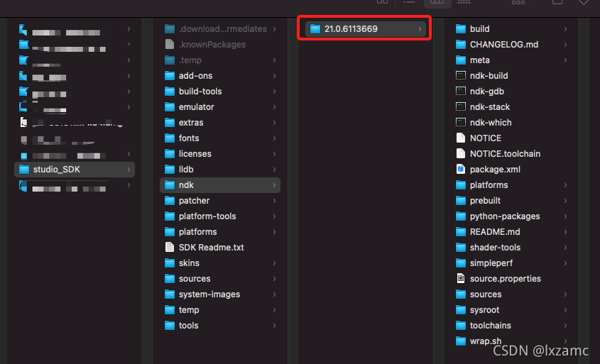Click the chevron on the ndk row
This screenshot has height=364, width=600.
coord(274,184)
